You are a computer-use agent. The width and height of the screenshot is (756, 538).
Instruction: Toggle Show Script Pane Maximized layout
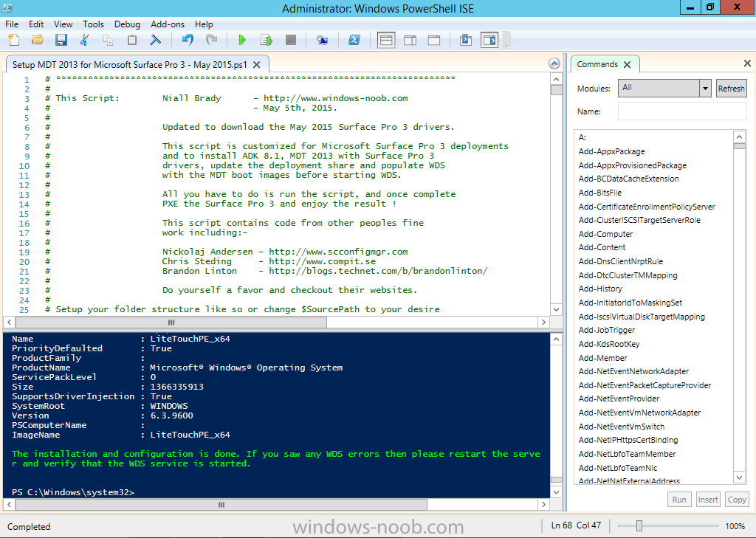point(434,40)
